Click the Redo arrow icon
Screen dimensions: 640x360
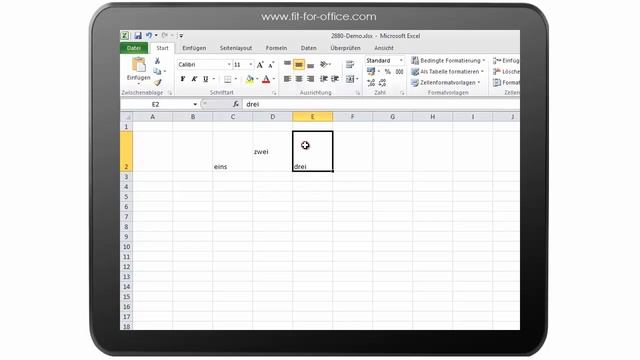point(164,36)
